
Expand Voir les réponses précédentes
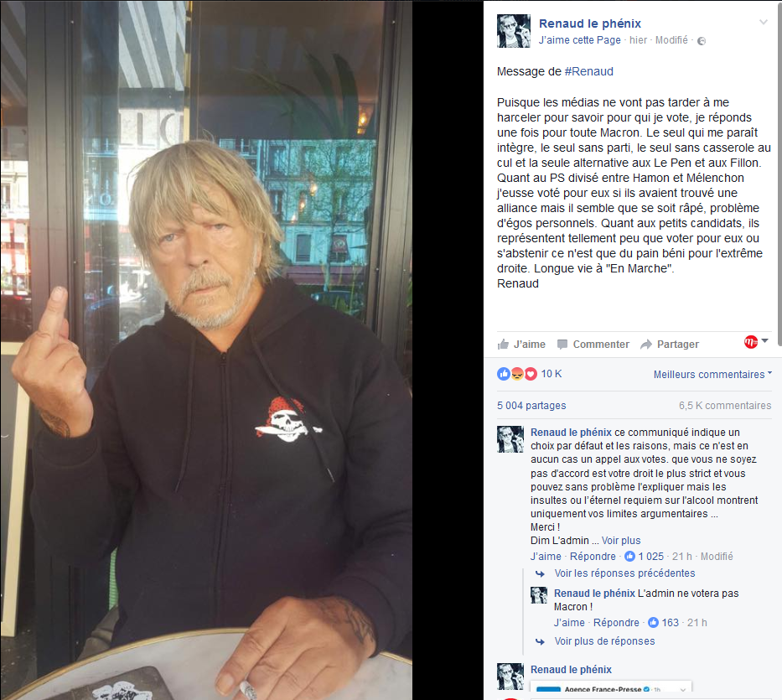pos(624,573)
